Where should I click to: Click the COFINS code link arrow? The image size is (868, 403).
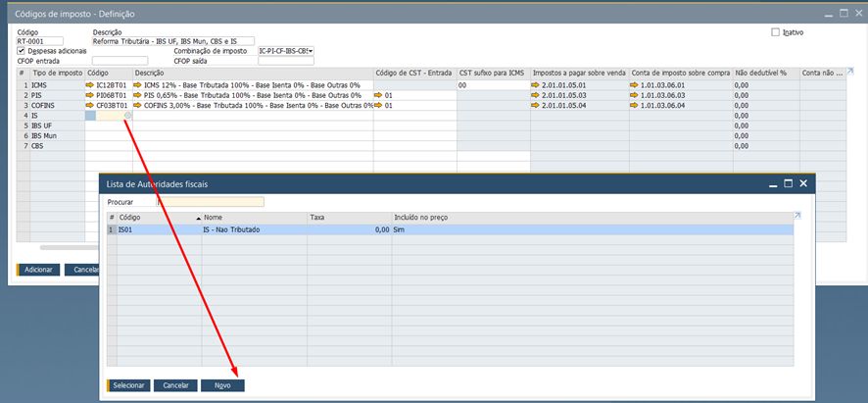coord(90,105)
